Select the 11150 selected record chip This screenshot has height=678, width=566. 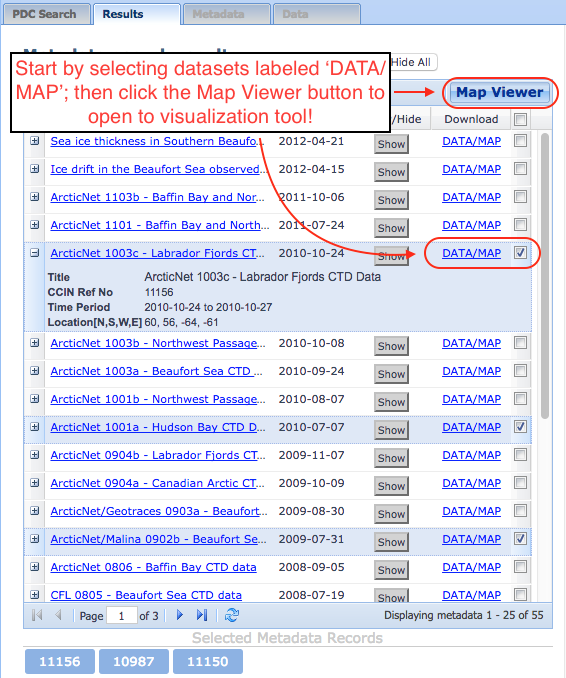point(208,662)
